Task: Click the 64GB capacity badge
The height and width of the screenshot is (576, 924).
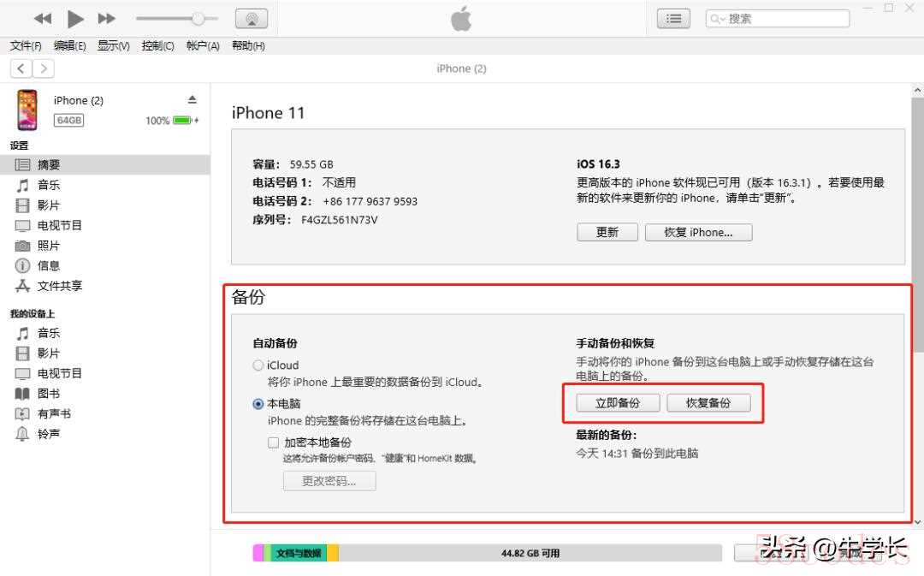Action: (69, 121)
